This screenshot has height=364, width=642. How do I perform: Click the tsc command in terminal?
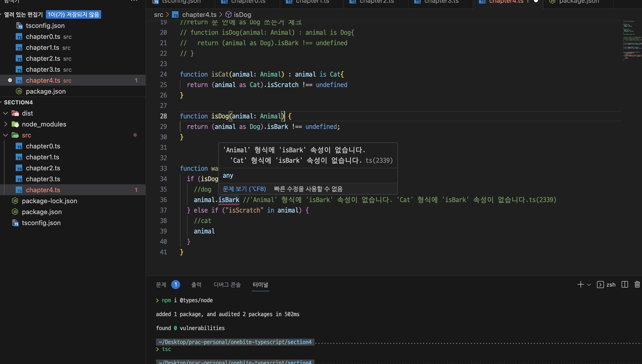pos(166,349)
